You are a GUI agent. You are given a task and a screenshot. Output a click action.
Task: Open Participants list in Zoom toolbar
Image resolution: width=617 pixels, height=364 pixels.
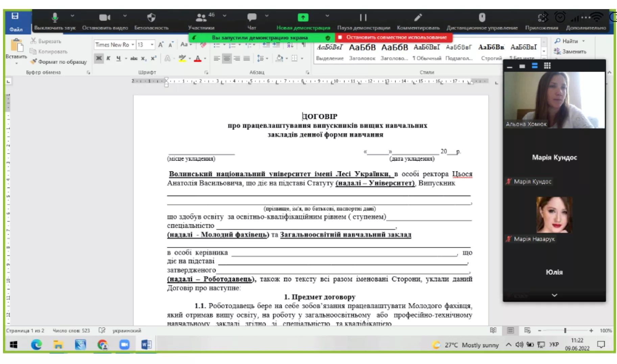[x=201, y=18]
